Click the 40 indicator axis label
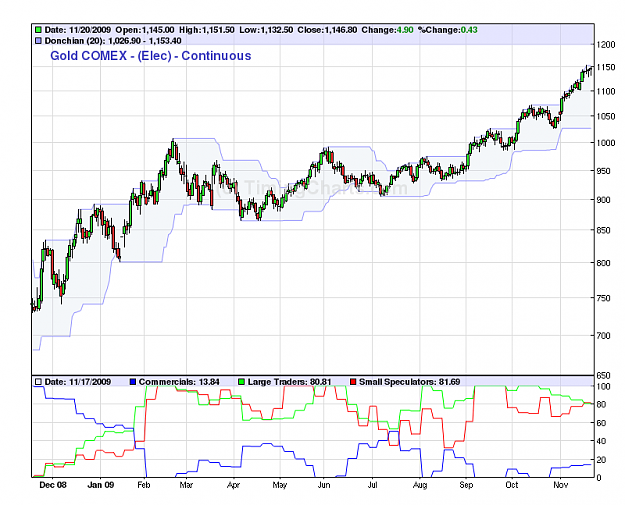625x505 pixels. tap(601, 441)
